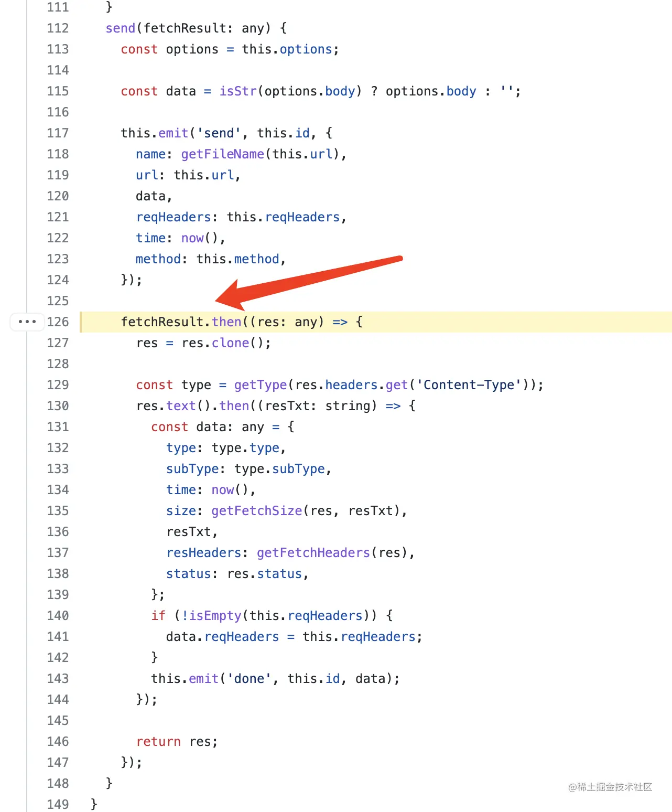Select line number 123
Image resolution: width=672 pixels, height=812 pixels.
(58, 259)
